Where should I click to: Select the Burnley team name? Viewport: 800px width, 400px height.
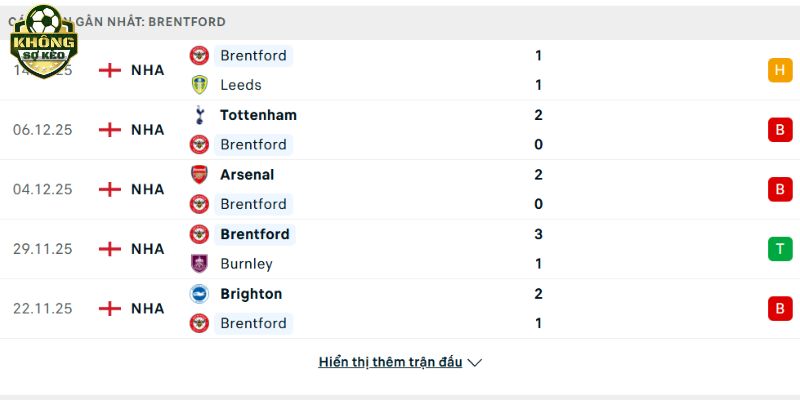click(x=246, y=264)
